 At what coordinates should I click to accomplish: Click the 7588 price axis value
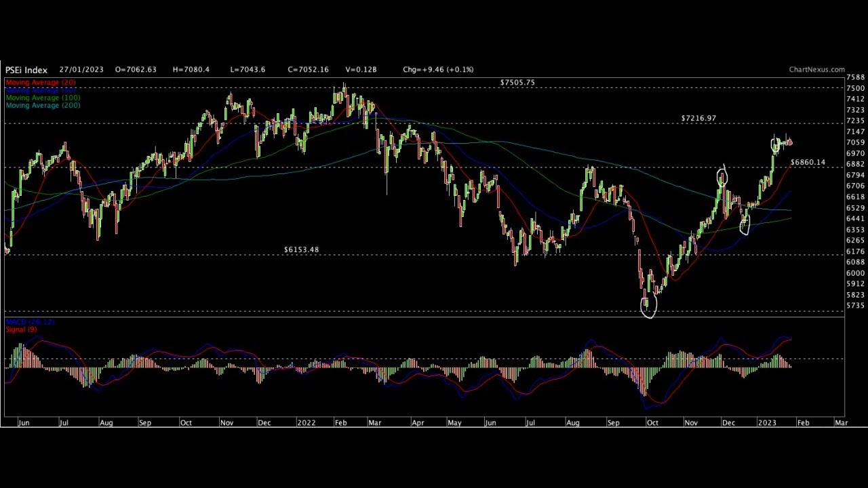(855, 78)
